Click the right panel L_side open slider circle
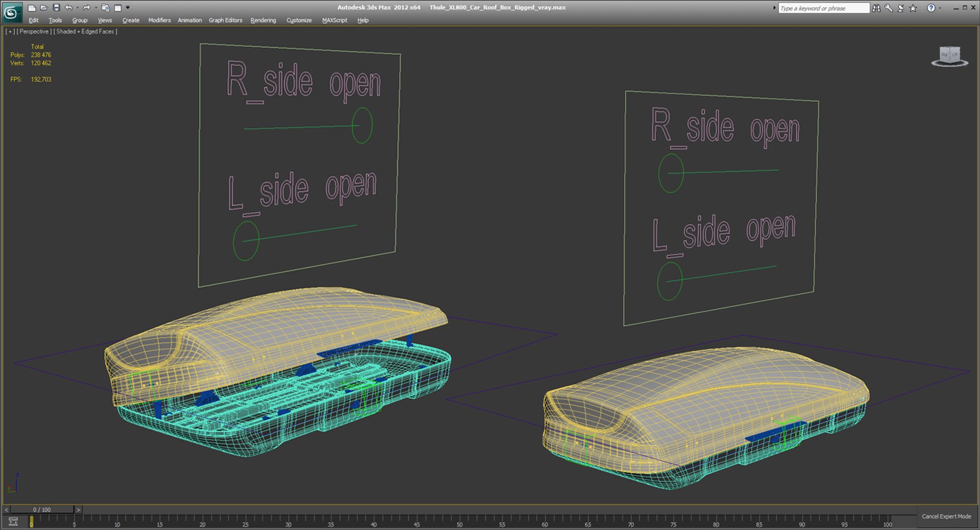Screen dimensions: 980x530 pos(670,281)
